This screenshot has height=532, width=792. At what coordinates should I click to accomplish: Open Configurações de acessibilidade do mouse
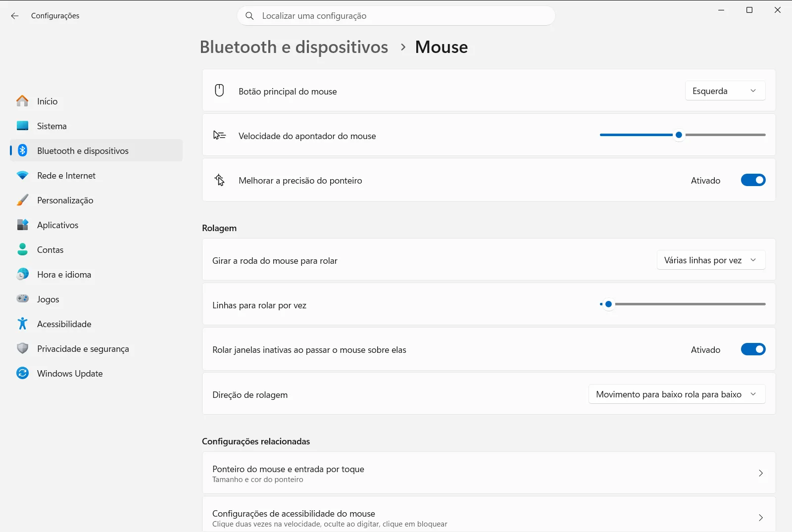[489, 515]
